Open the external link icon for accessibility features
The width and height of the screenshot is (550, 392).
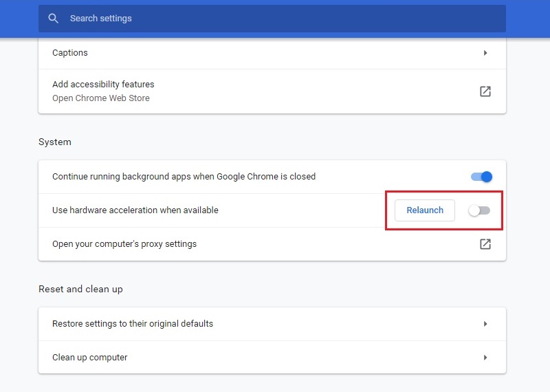pos(485,91)
